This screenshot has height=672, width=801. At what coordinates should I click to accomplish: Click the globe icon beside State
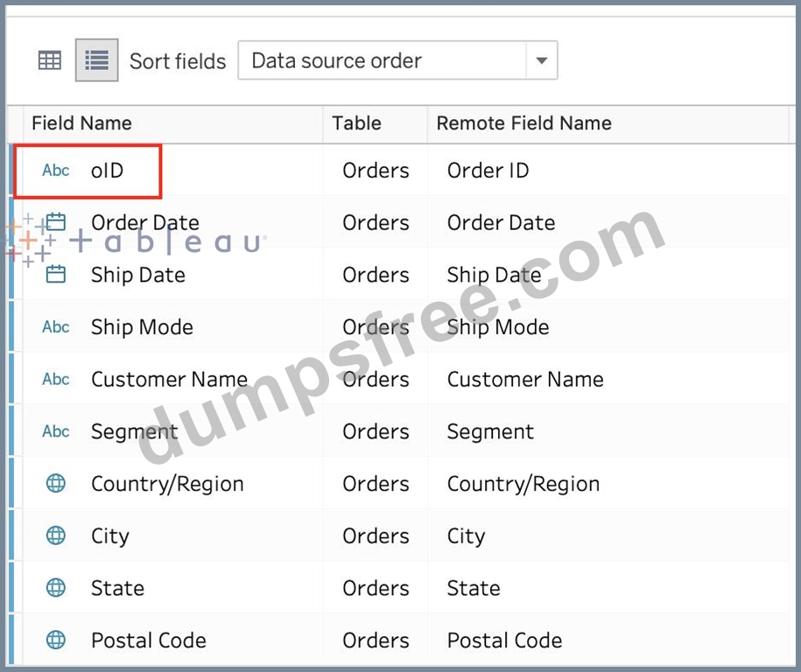56,588
